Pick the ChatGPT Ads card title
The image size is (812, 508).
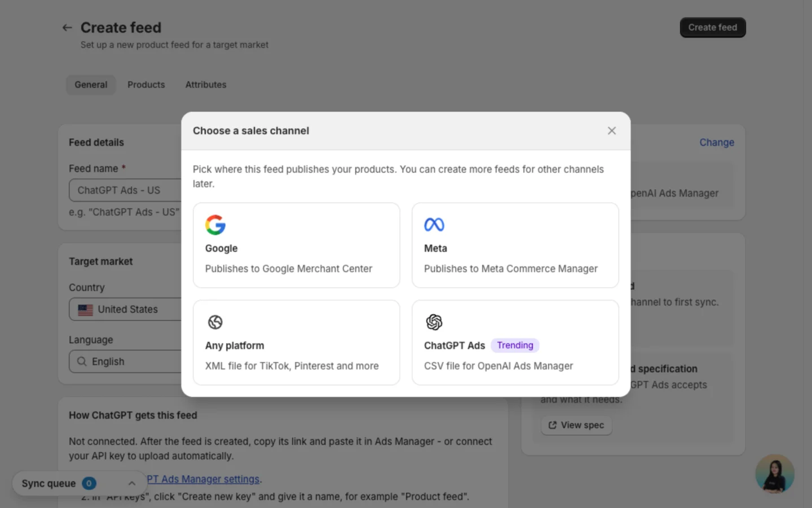tap(454, 345)
